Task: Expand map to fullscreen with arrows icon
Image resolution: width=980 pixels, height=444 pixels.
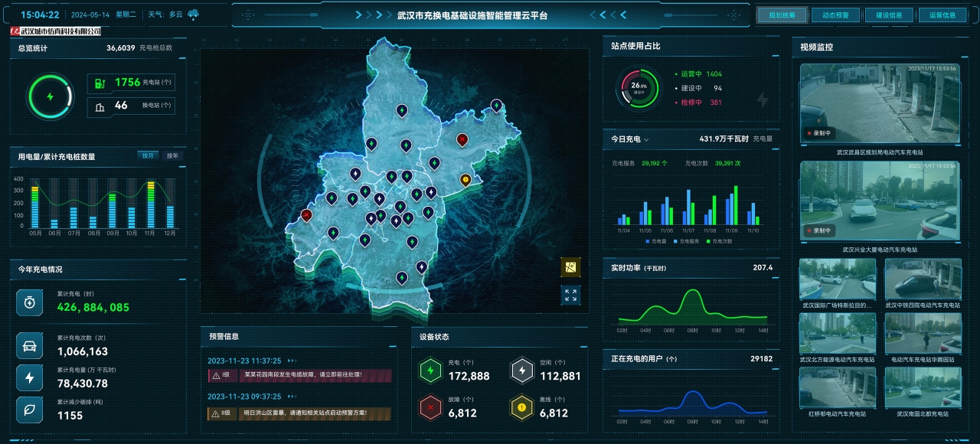Action: pos(570,295)
